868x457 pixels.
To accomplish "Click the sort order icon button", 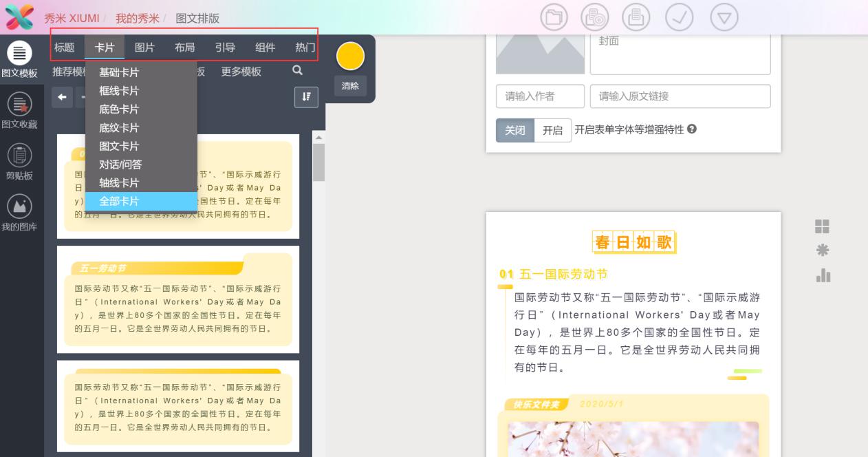I will 306,97.
